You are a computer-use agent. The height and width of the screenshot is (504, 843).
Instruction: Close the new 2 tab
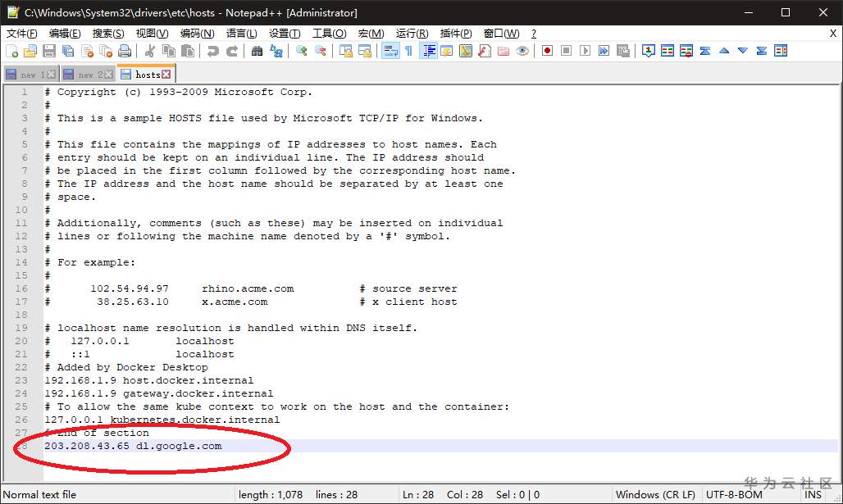pyautogui.click(x=108, y=75)
